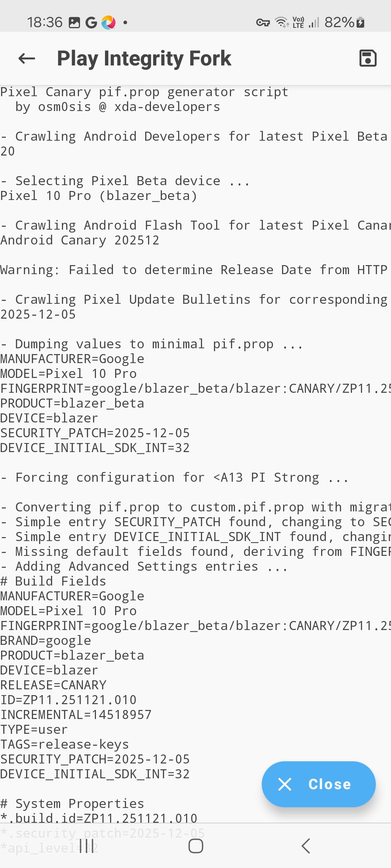Tap the Forcing configuration for <A13 PI Strong line

(x=175, y=477)
